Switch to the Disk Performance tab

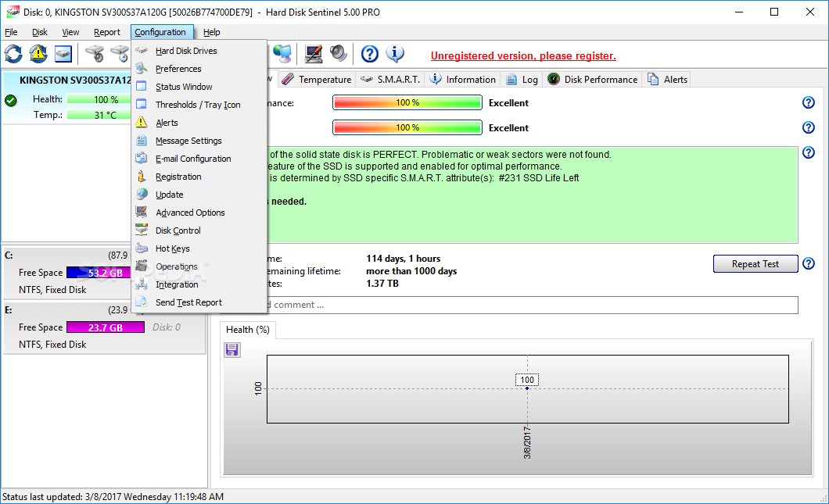(x=593, y=79)
